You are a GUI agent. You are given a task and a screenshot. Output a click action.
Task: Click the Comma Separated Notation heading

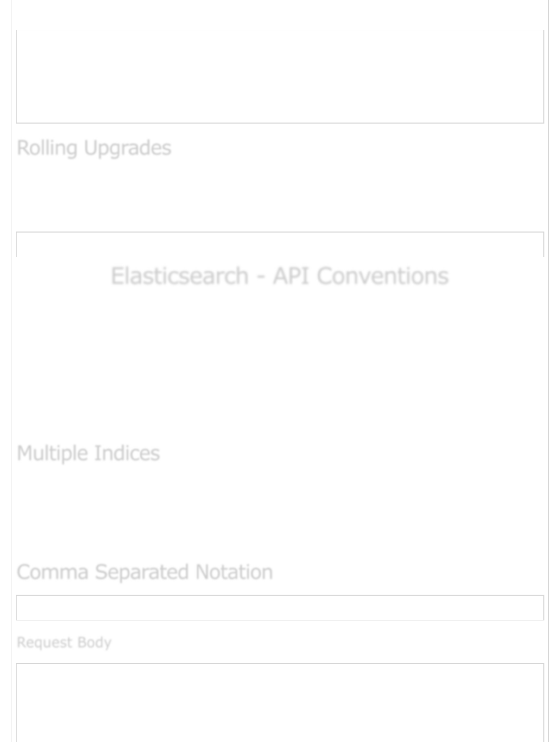pos(145,572)
